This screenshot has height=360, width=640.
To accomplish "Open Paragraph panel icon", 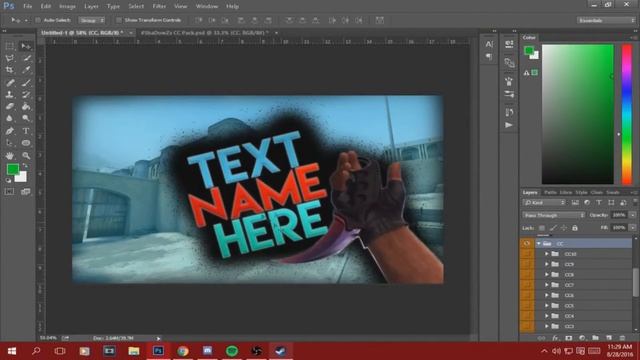I will pyautogui.click(x=489, y=57).
